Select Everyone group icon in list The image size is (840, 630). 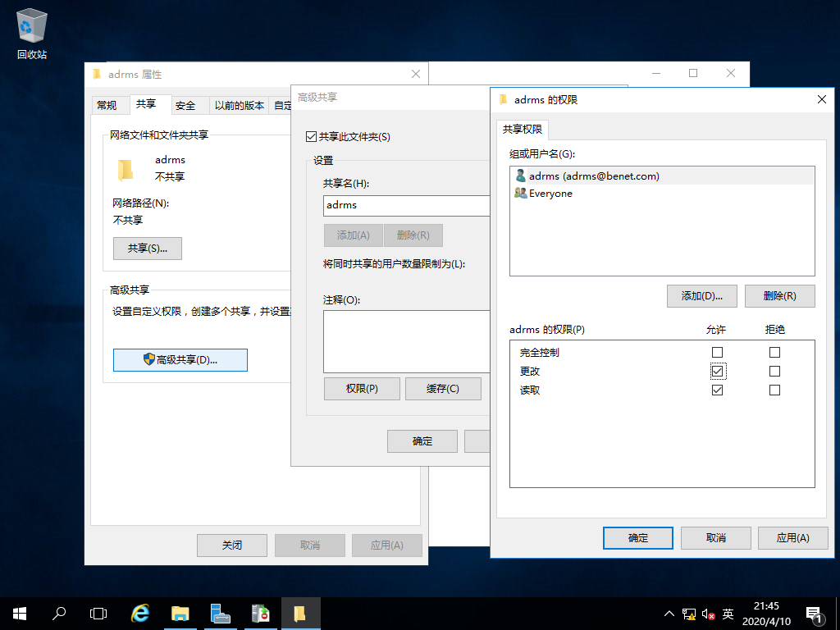(520, 193)
